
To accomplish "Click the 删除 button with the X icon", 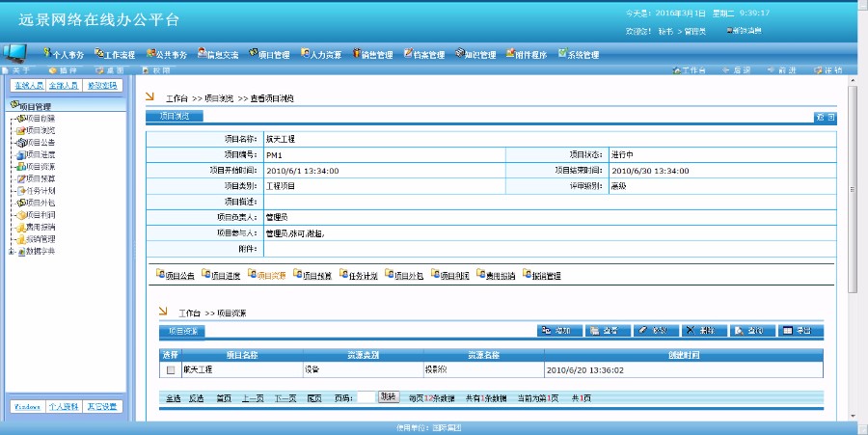I will (704, 331).
